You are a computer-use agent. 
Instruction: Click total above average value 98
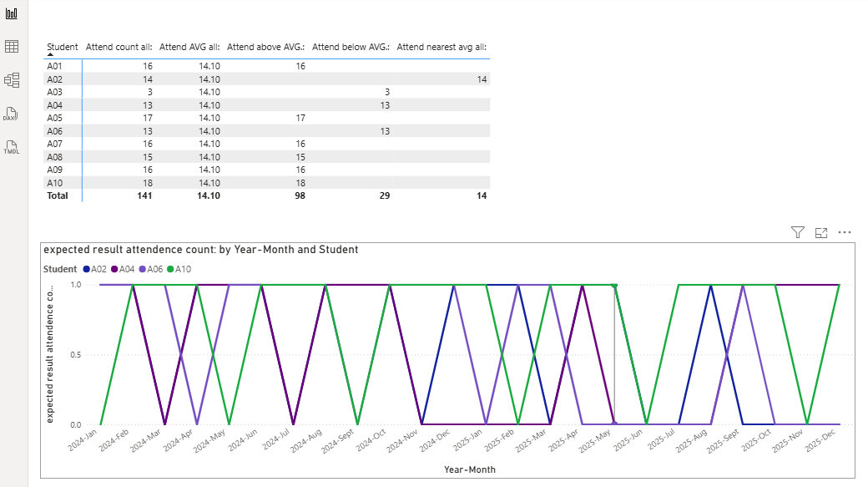click(300, 195)
